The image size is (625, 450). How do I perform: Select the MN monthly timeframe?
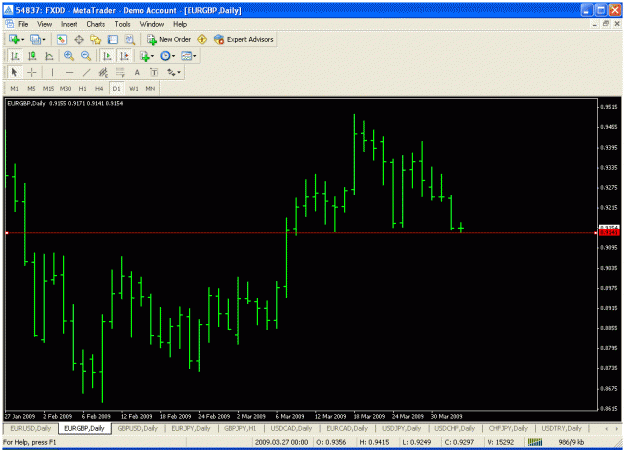point(150,88)
